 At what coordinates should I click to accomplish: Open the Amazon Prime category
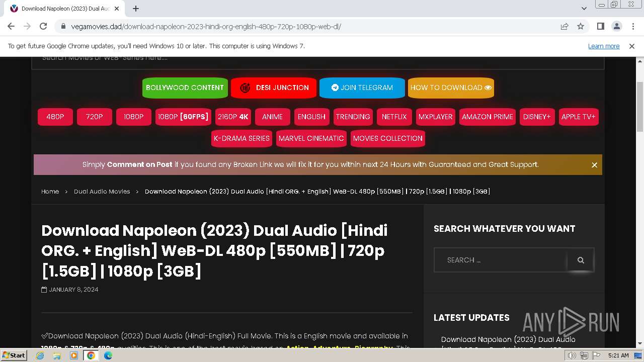[x=488, y=117]
